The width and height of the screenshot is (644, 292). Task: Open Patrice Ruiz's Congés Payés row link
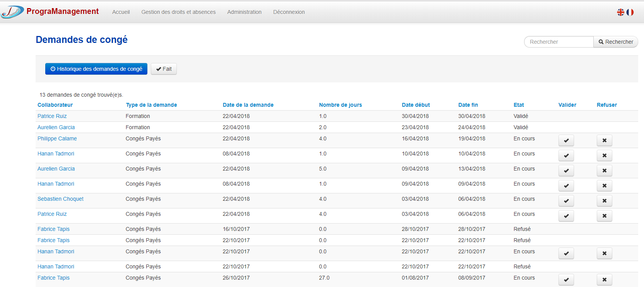(52, 214)
